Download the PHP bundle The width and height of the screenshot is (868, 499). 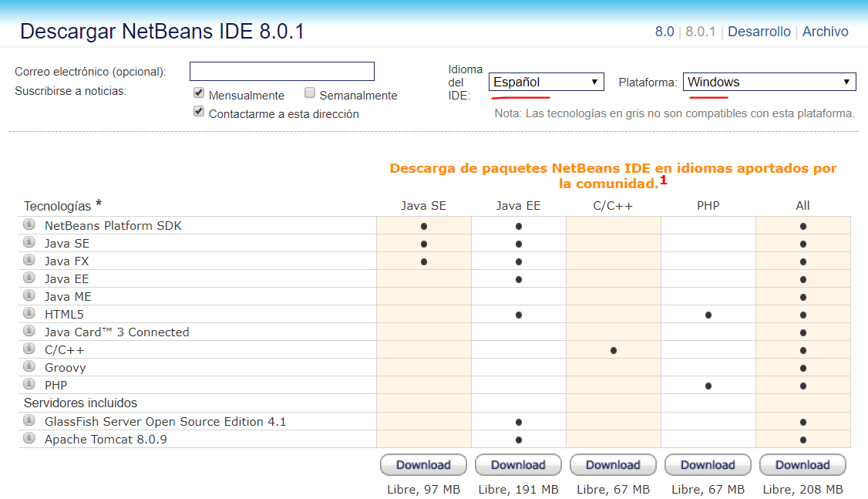(708, 465)
